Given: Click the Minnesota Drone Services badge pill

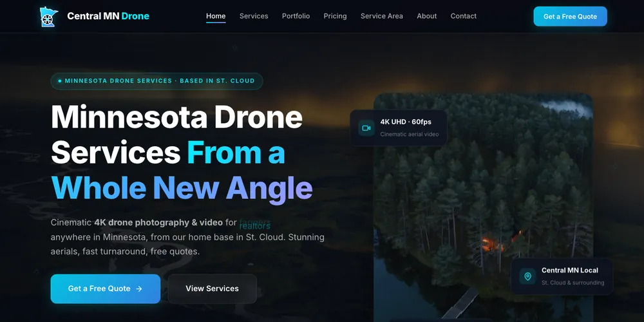Looking at the screenshot, I should tap(157, 81).
